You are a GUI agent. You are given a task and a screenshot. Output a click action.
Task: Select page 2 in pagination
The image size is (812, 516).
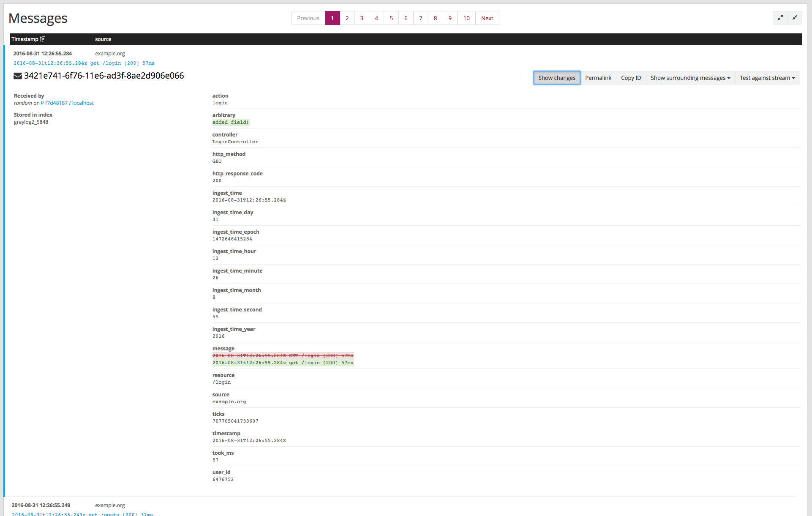347,18
